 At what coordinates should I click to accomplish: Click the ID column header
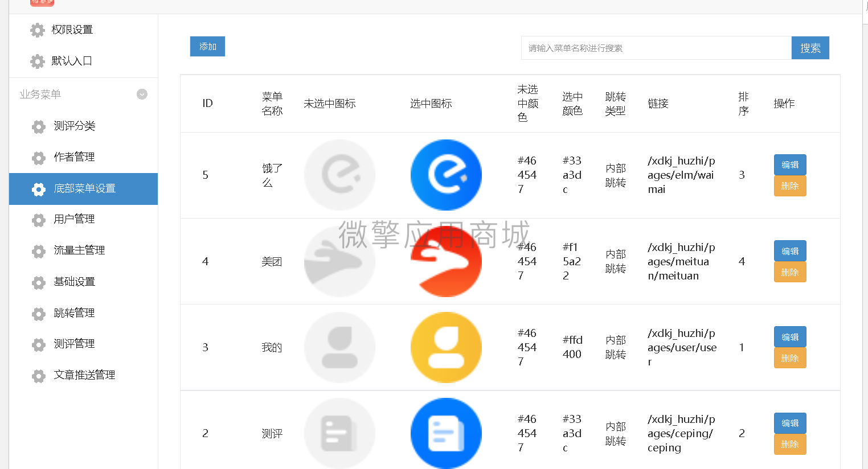coord(207,104)
